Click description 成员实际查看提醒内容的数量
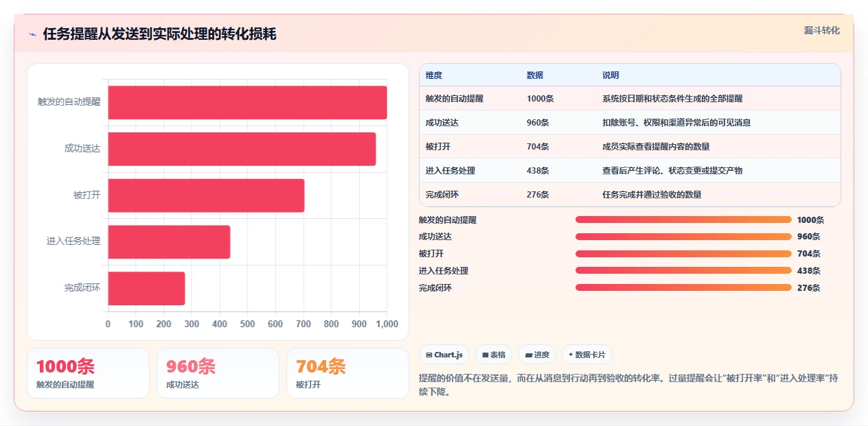This screenshot has height=426, width=868. (656, 147)
